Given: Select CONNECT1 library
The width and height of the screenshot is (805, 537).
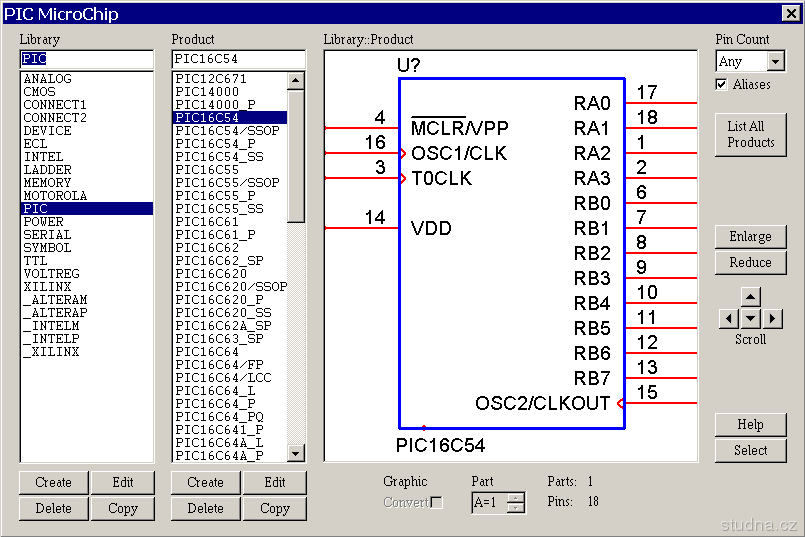Looking at the screenshot, I should pos(87,105).
